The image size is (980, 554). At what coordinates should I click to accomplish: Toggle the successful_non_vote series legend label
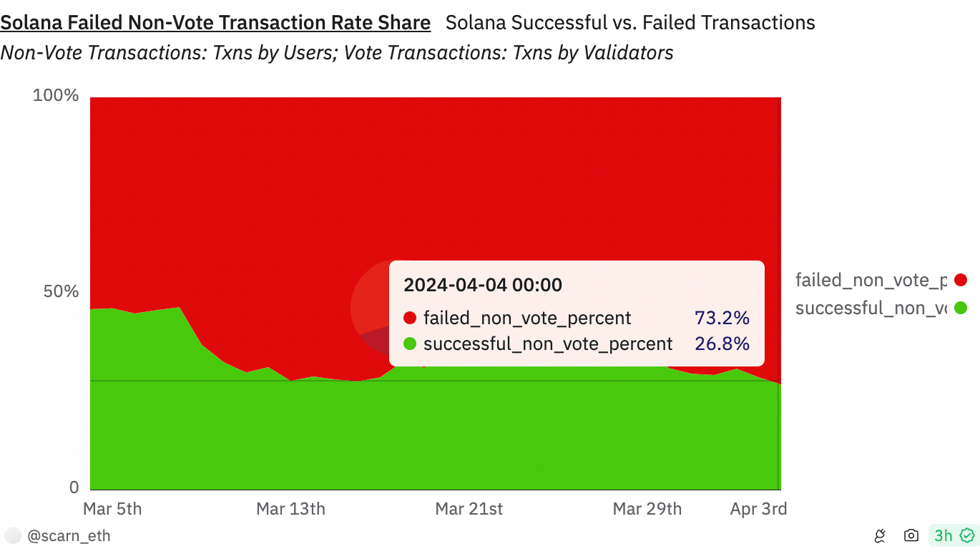[x=871, y=308]
